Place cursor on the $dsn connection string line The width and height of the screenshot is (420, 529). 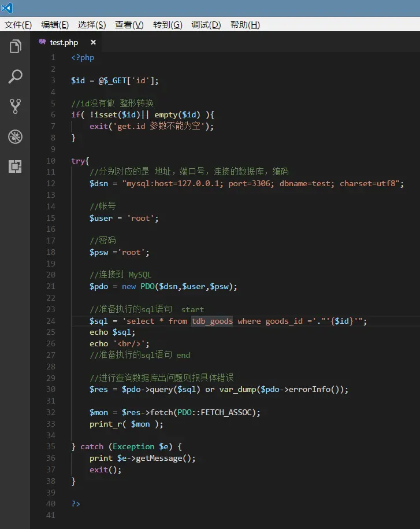[x=247, y=183]
